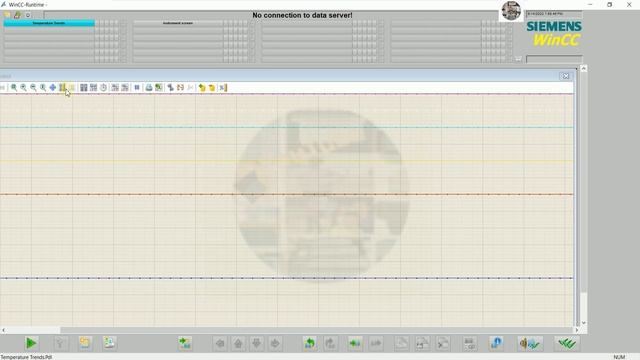The image size is (640, 360).
Task: Click the green double-checkmark icon
Action: pyautogui.click(x=567, y=343)
